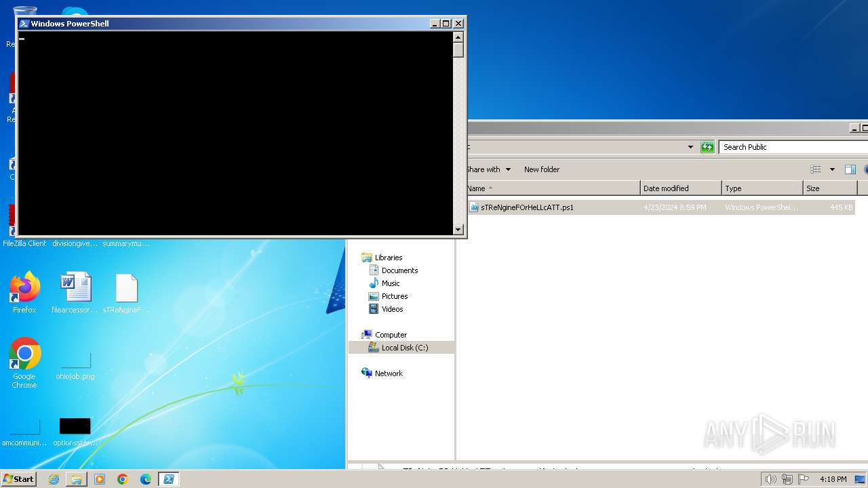Sort files by Size column
This screenshot has height=488, width=868.
point(830,188)
